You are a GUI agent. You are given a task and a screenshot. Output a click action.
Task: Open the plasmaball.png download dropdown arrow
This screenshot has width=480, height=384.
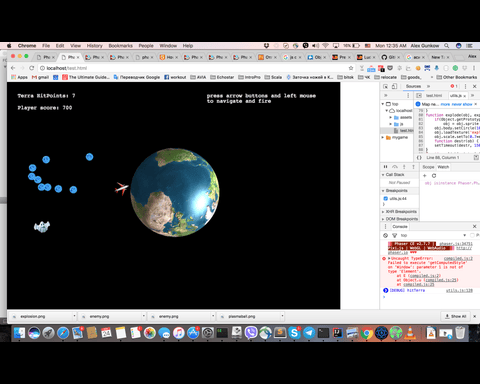click(x=282, y=316)
